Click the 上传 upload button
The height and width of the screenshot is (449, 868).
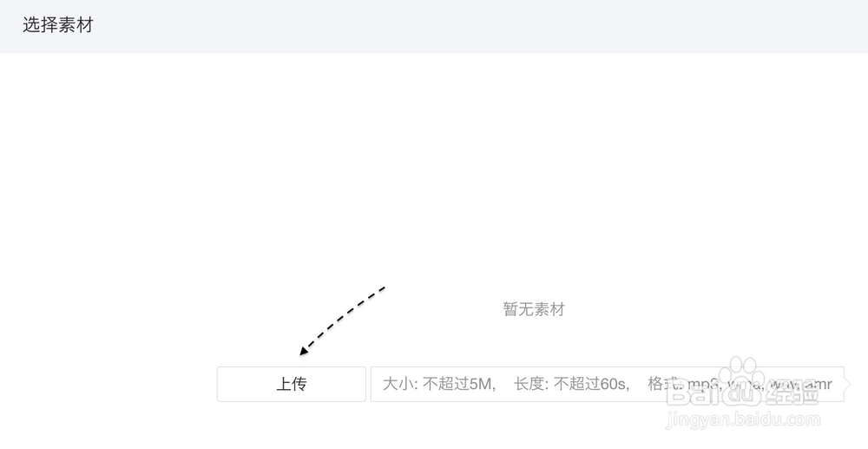coord(291,384)
